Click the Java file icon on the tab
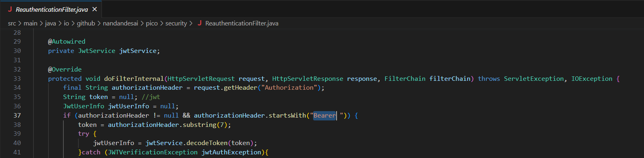Viewport: 644px width, 158px height. click(10, 9)
